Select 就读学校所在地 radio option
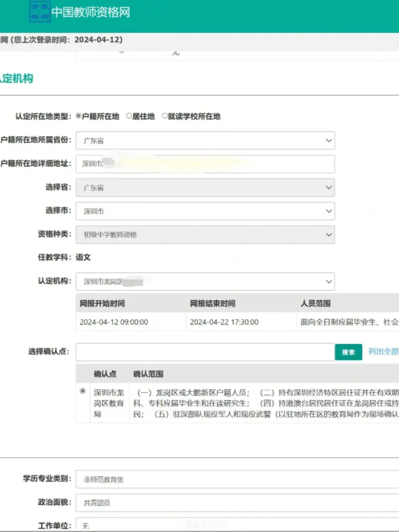 coord(165,116)
